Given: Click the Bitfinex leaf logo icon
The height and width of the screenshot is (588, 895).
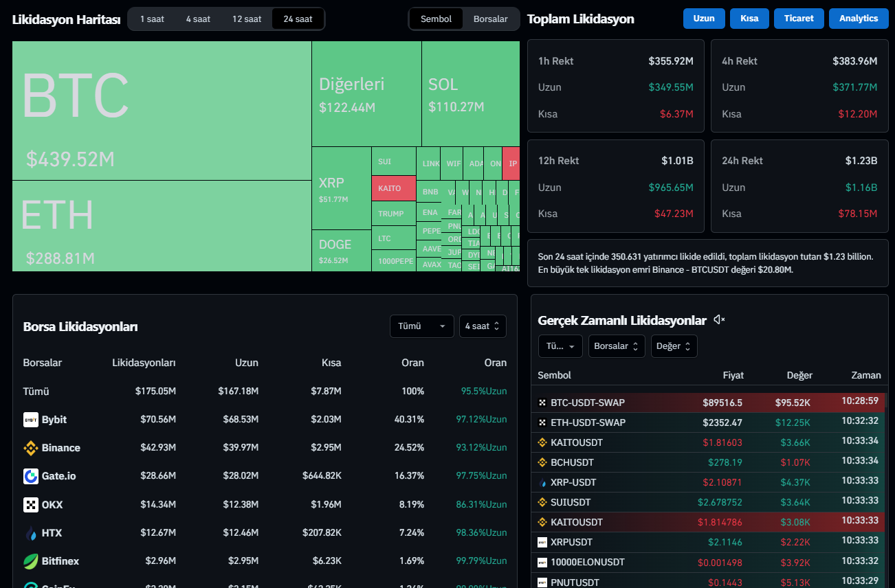Looking at the screenshot, I should 31,561.
